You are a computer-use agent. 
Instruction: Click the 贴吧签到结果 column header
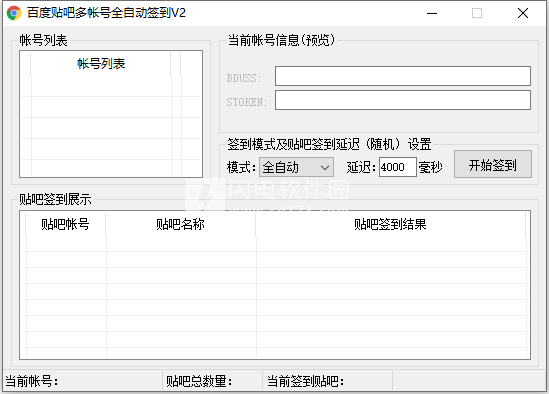coord(390,224)
